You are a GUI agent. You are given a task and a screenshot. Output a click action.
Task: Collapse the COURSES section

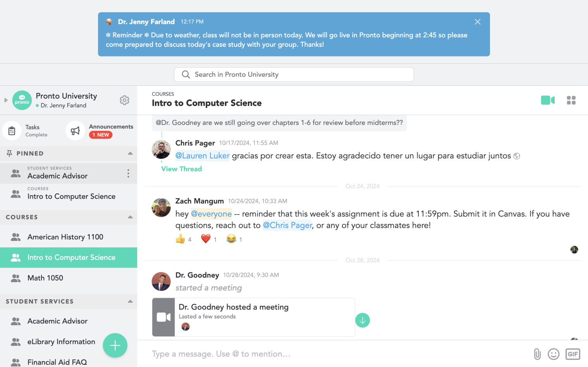pyautogui.click(x=130, y=217)
